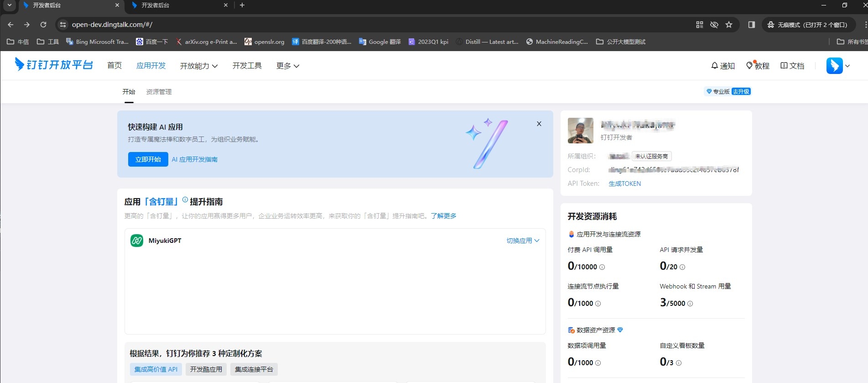Close the first 开发者后台 browser tab

(x=117, y=5)
